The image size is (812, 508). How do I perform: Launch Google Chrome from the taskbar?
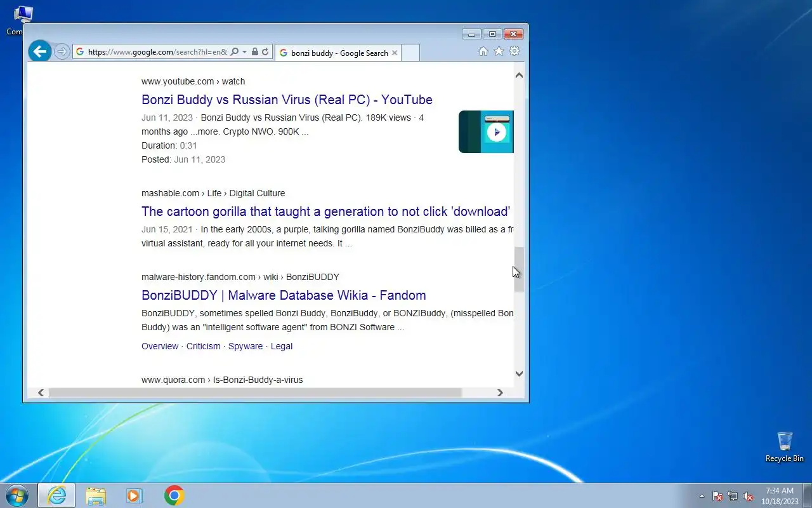pos(174,495)
